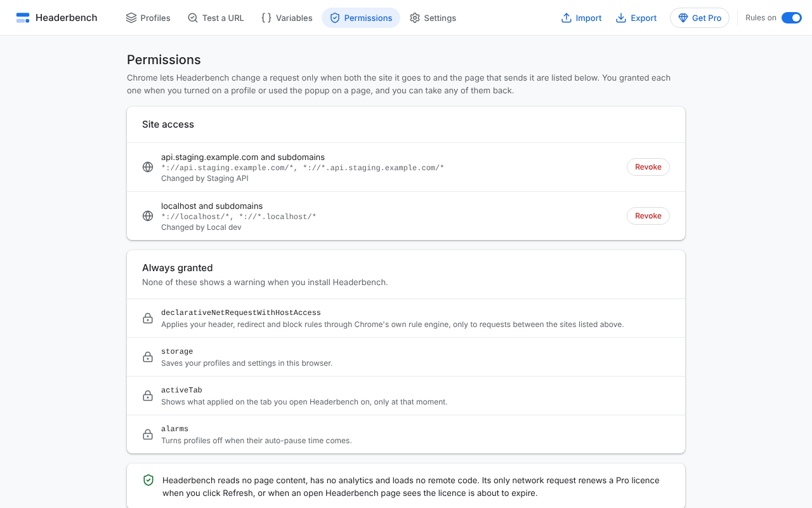Click the activeTab permission name
Viewport: 812px width, 508px height.
(181, 390)
